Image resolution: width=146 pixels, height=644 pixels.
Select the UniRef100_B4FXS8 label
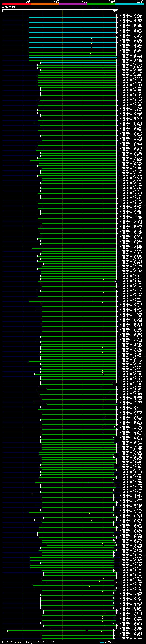tap(131, 278)
